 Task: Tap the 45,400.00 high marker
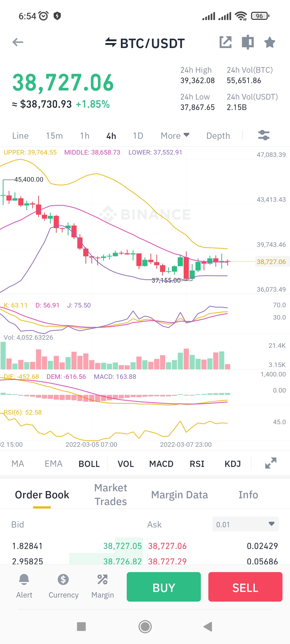pyautogui.click(x=29, y=179)
